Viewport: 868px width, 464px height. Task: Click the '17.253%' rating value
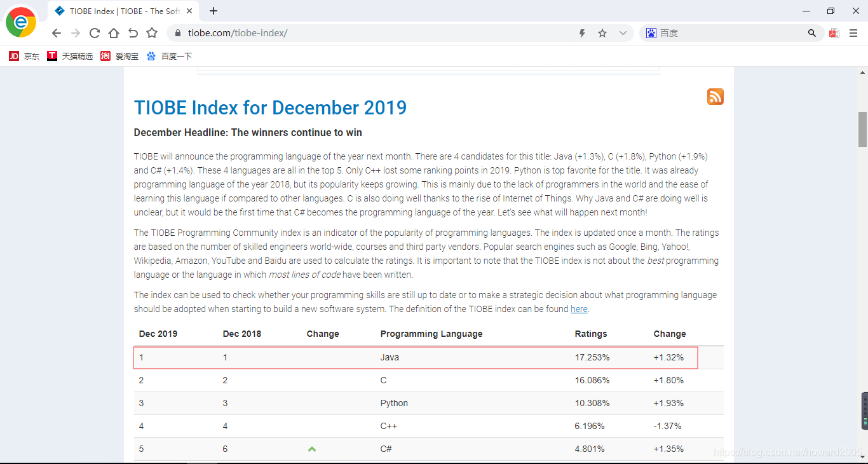tap(592, 357)
